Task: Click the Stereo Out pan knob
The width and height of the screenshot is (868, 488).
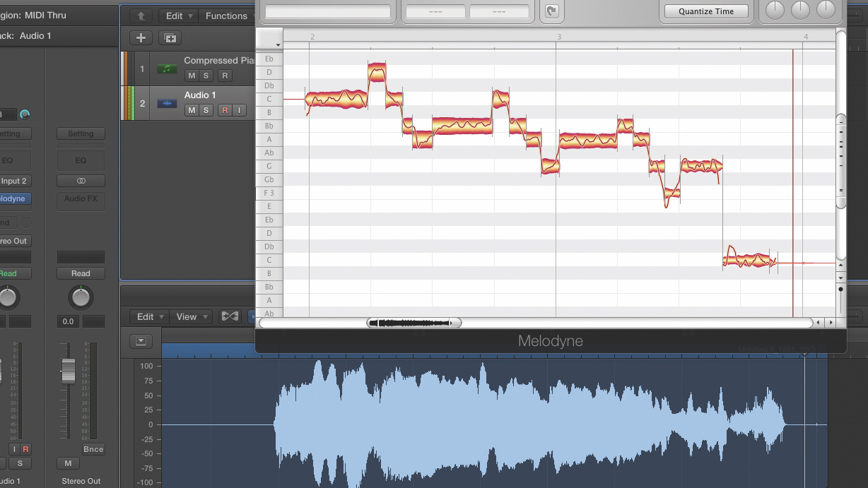Action: coord(81,297)
